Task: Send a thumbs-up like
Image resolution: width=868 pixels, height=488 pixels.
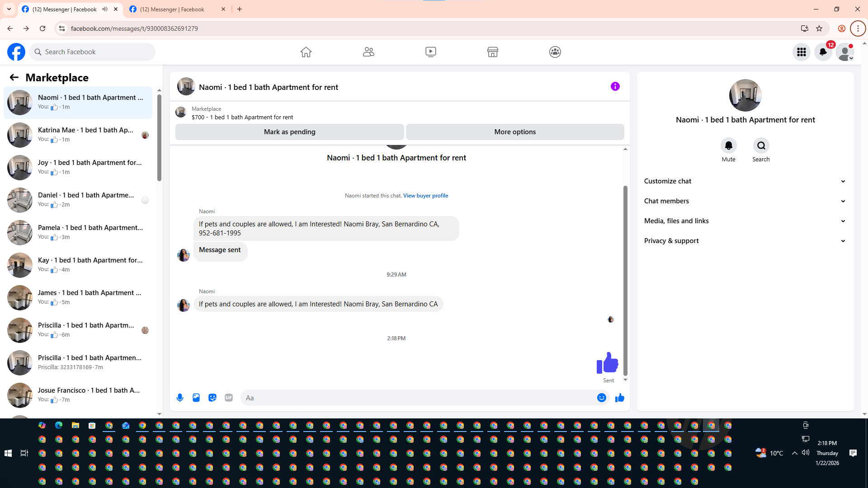Action: [620, 398]
